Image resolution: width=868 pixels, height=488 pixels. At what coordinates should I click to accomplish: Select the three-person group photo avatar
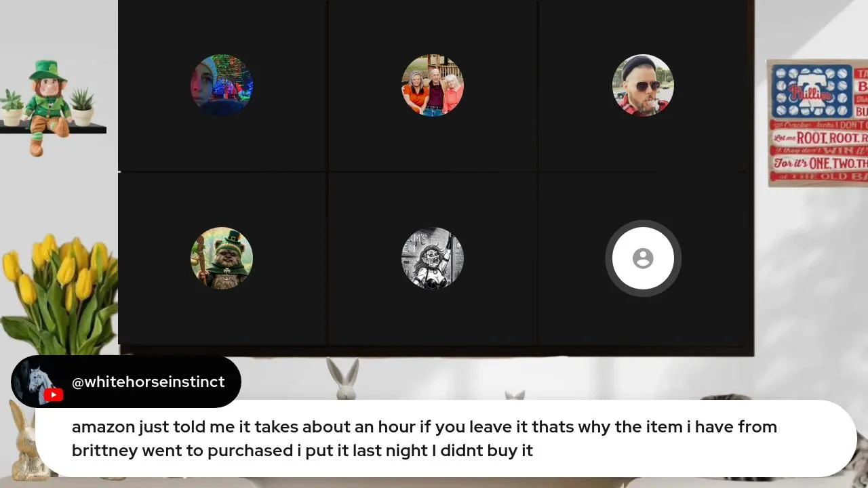(433, 85)
